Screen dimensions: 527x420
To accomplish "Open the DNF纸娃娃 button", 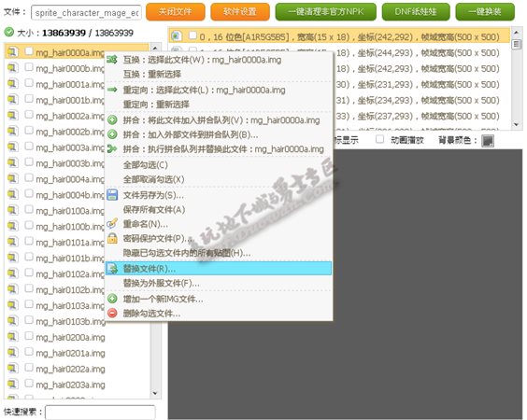I will [416, 12].
